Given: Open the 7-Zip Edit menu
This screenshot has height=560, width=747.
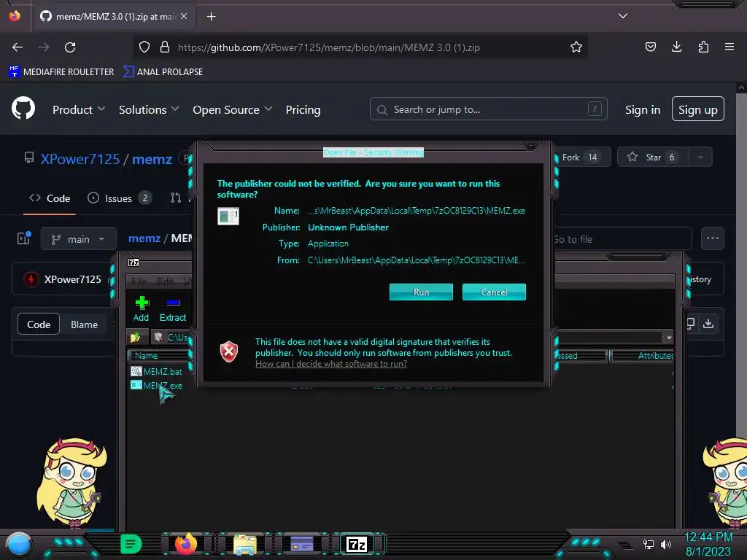Looking at the screenshot, I should click(165, 281).
